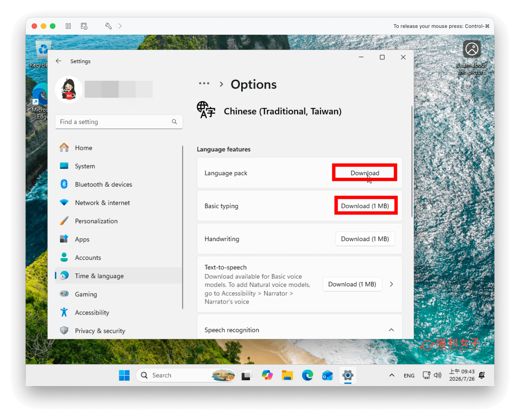Open the notification bell in the tray
The width and height of the screenshot is (520, 420).
(x=482, y=375)
